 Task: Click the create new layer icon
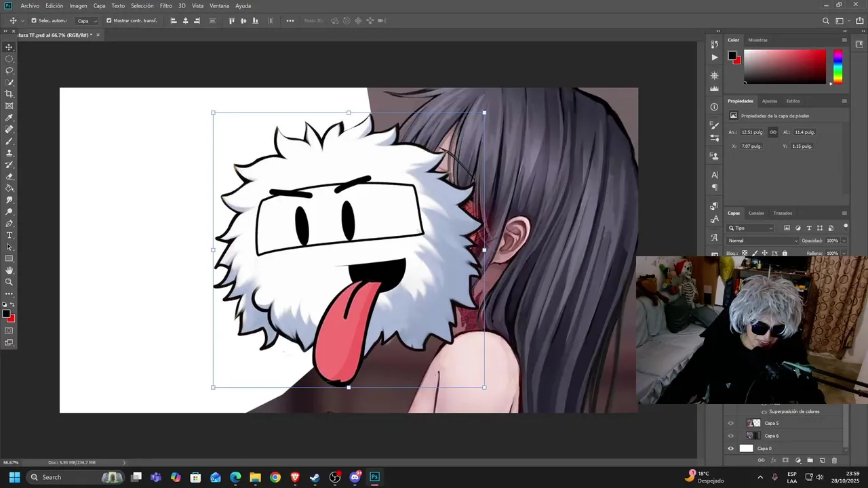pyautogui.click(x=822, y=460)
